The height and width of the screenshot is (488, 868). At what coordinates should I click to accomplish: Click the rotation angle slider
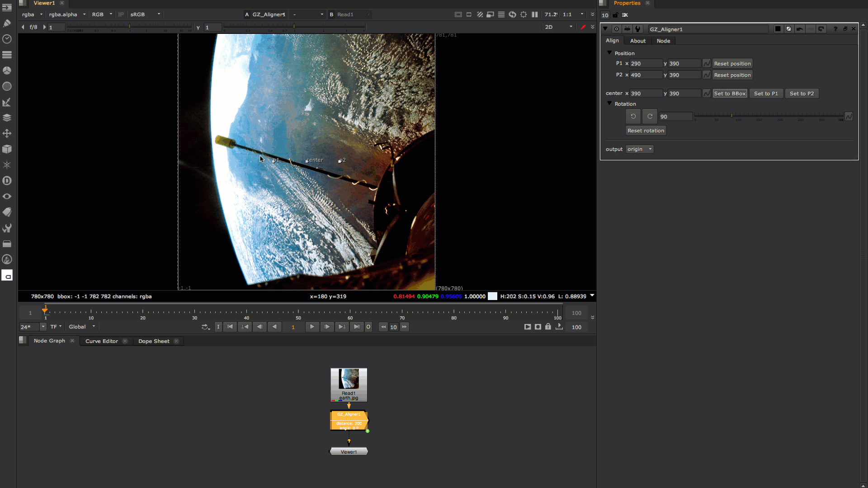pyautogui.click(x=769, y=117)
